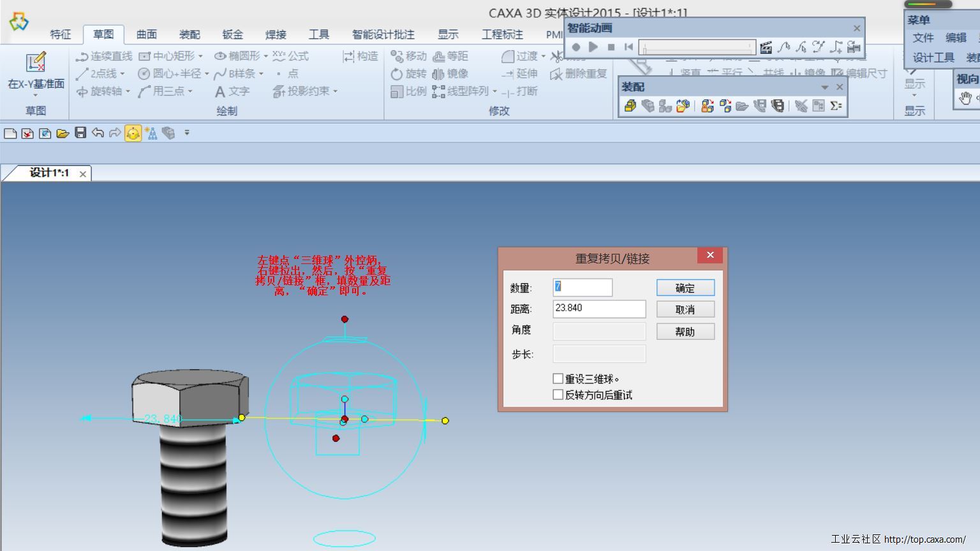Open the 智能设计批注 ribbon tab

383,34
